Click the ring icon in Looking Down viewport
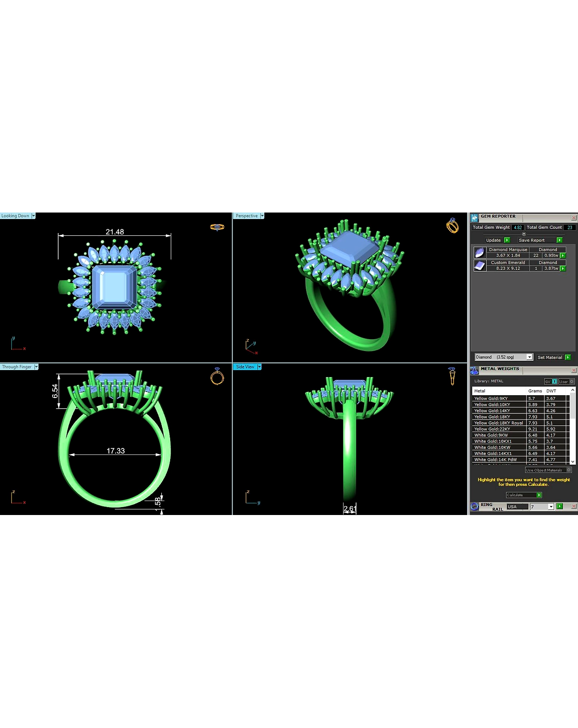The width and height of the screenshot is (578, 728). point(217,227)
